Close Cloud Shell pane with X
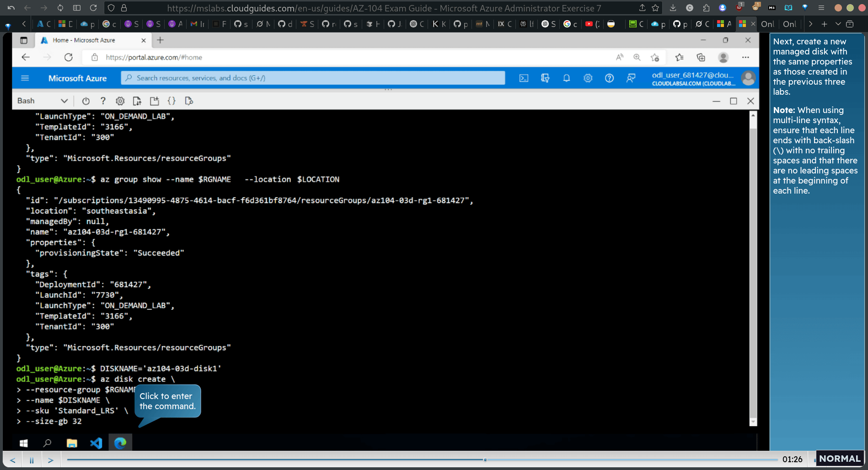 click(x=750, y=101)
